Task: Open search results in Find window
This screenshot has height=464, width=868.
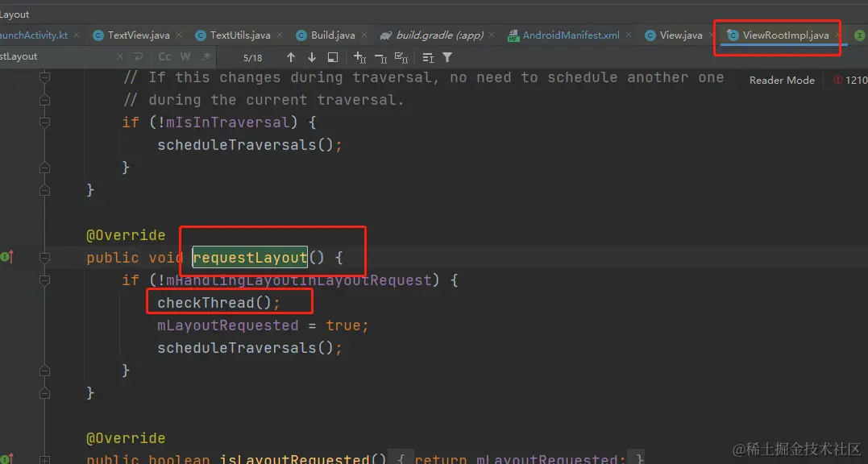Action: pyautogui.click(x=333, y=57)
